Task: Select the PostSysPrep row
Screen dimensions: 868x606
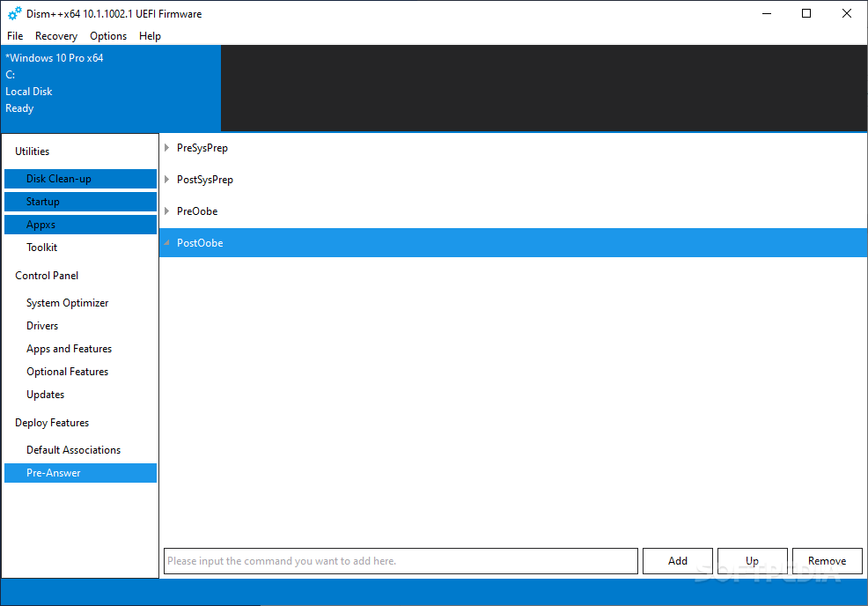Action: (513, 180)
